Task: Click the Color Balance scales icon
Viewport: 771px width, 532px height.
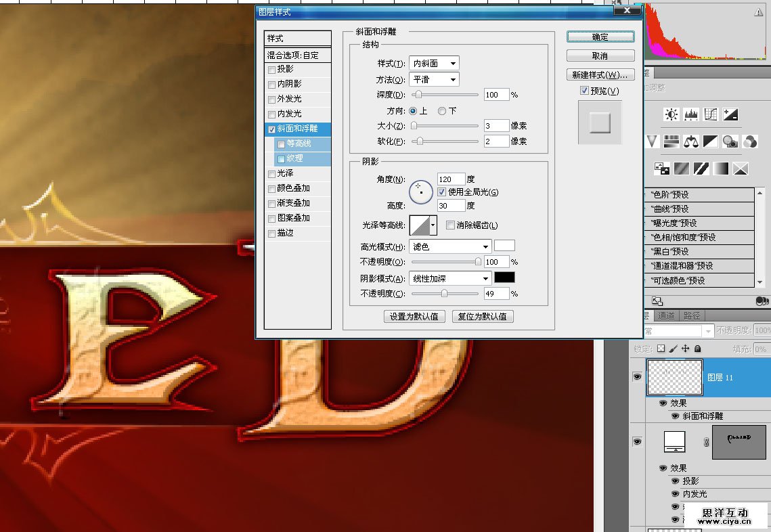Action: coord(691,141)
